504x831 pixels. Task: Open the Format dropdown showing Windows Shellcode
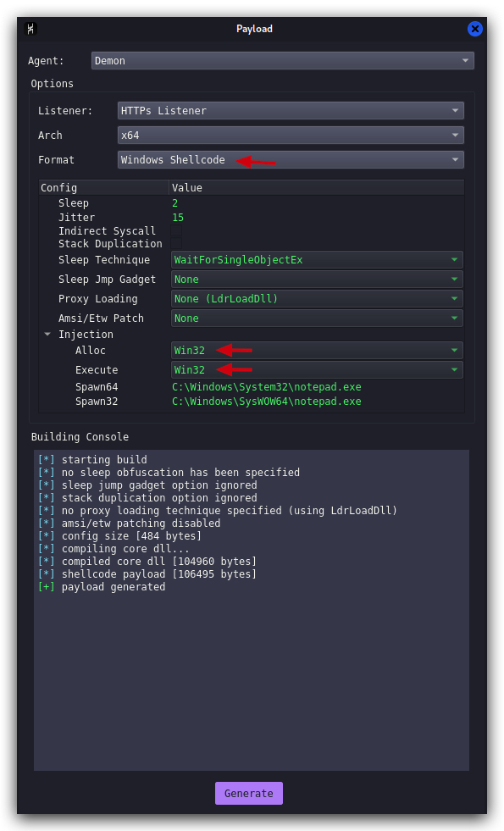pos(291,159)
